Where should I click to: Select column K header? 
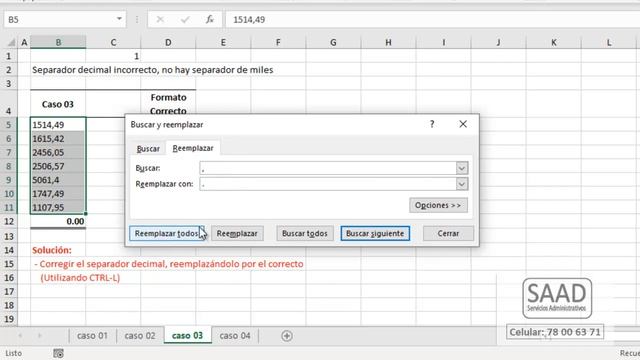click(x=553, y=42)
